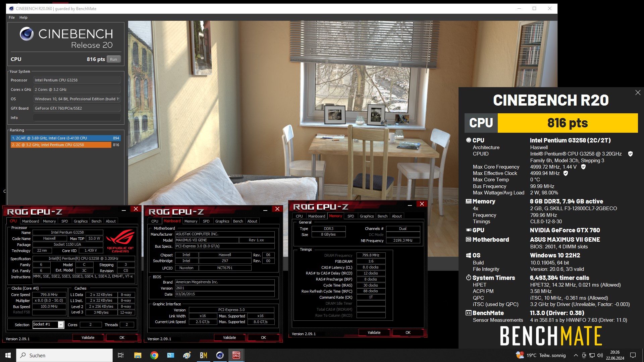Open the Control Panel icon on the taskbar
The height and width of the screenshot is (362, 644).
coord(171,355)
